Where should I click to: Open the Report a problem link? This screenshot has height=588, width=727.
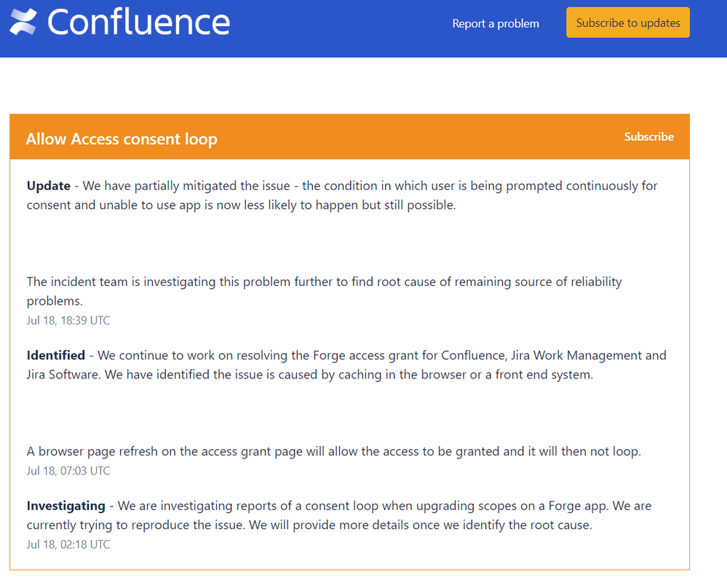coord(496,23)
